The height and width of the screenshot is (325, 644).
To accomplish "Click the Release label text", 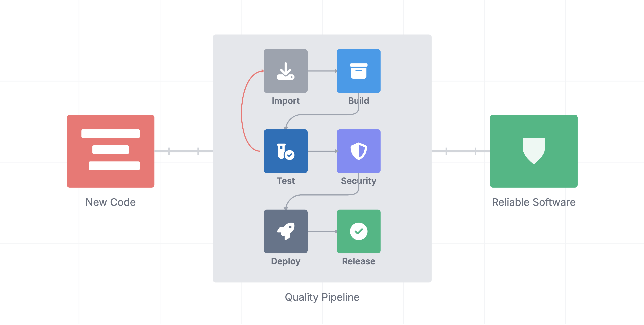I will 358,261.
